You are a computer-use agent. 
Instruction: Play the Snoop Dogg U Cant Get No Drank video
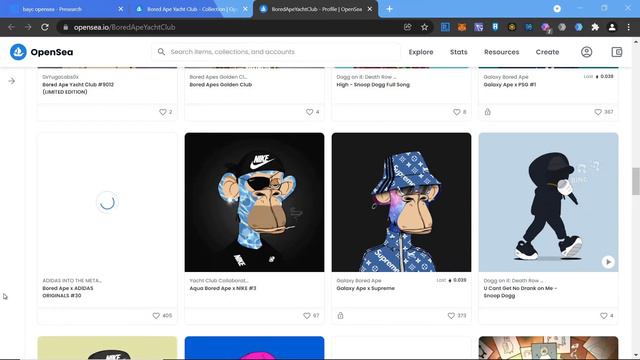[608, 262]
